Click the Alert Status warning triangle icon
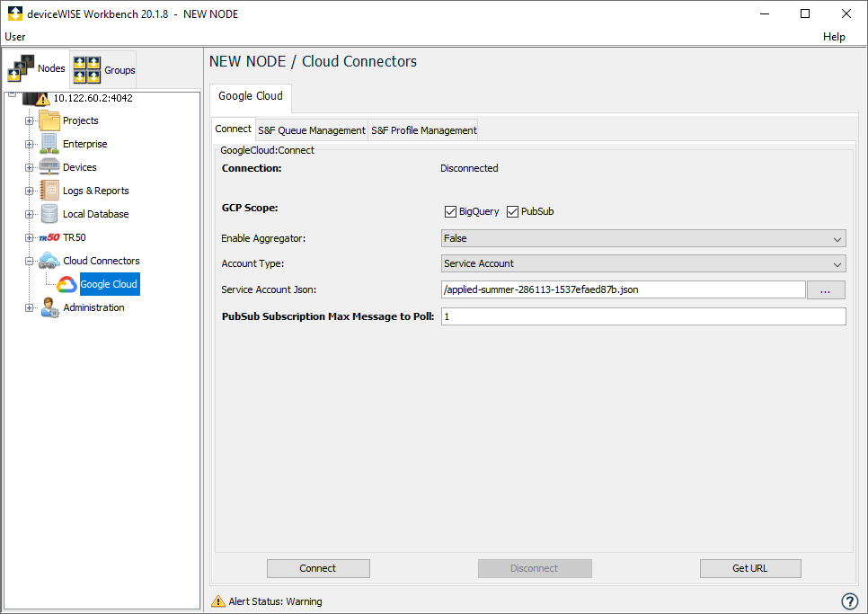 point(218,601)
